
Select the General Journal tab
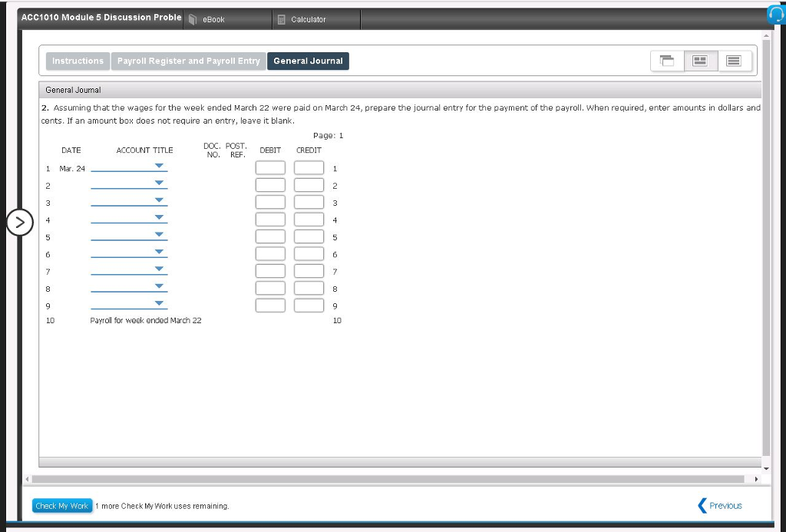pos(309,61)
